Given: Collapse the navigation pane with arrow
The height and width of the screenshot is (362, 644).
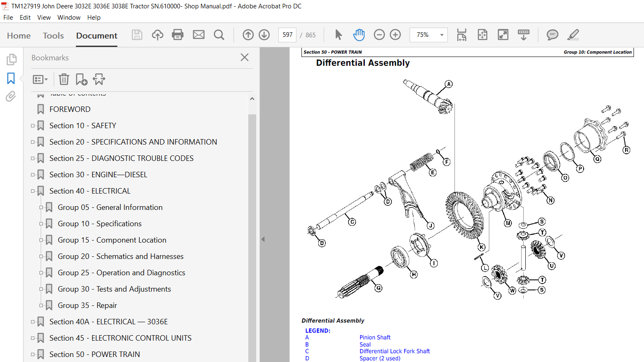Looking at the screenshot, I should (263, 239).
